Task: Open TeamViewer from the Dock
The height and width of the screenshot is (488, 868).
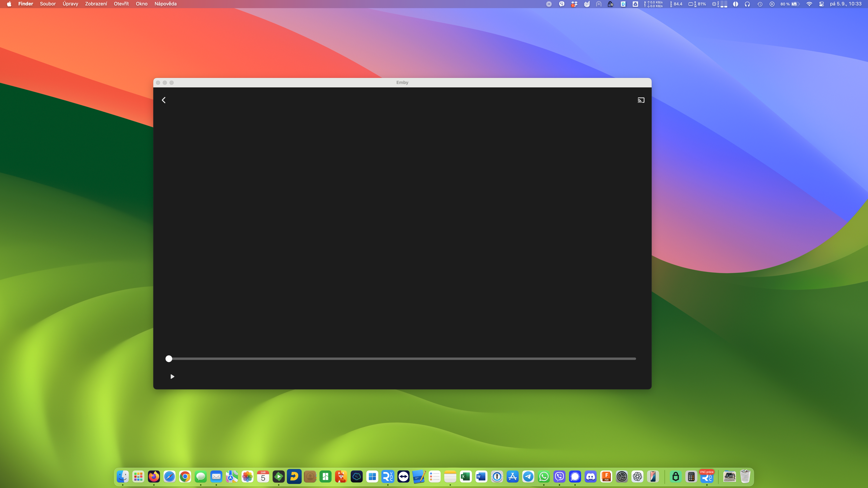Action: [x=403, y=476]
